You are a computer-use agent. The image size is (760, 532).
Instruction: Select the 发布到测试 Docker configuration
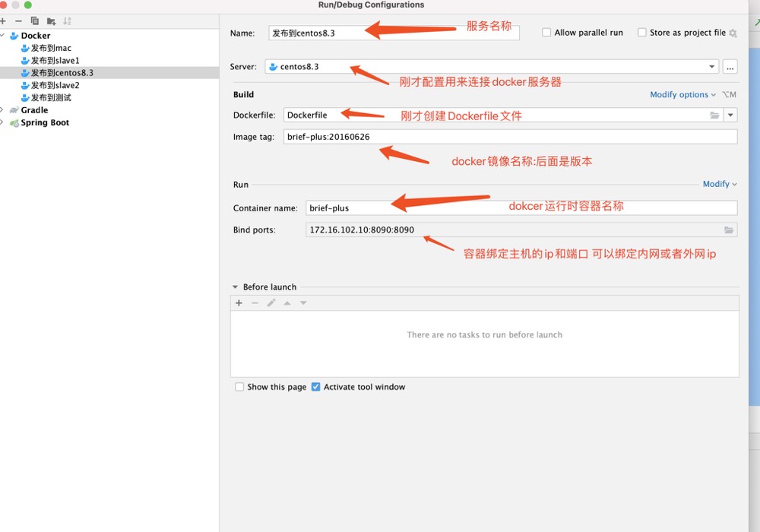(x=51, y=98)
